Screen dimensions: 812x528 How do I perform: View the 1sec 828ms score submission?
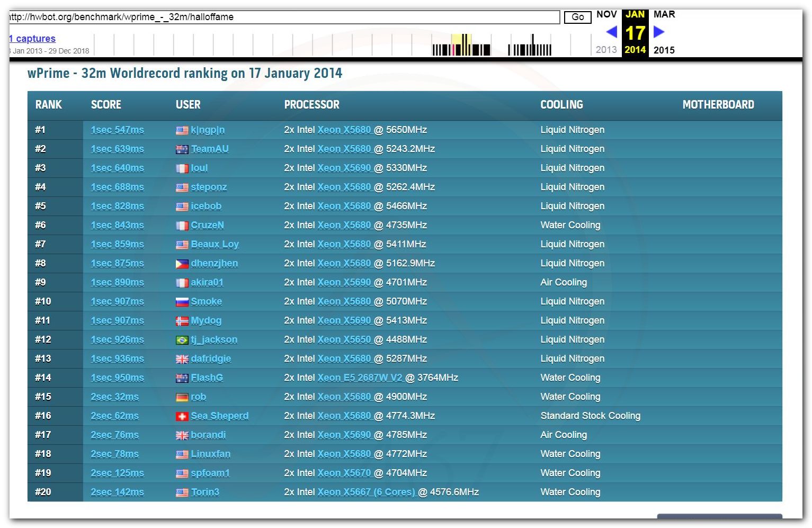point(117,206)
